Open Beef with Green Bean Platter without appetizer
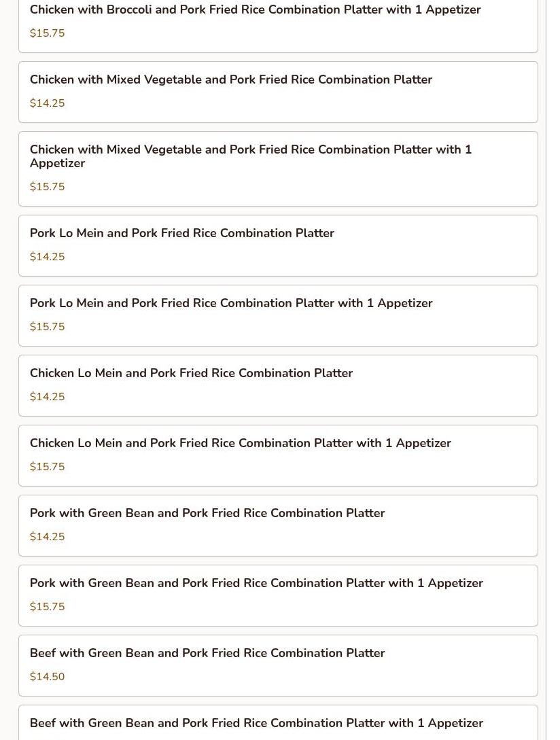Image resolution: width=560 pixels, height=740 pixels. click(x=207, y=654)
